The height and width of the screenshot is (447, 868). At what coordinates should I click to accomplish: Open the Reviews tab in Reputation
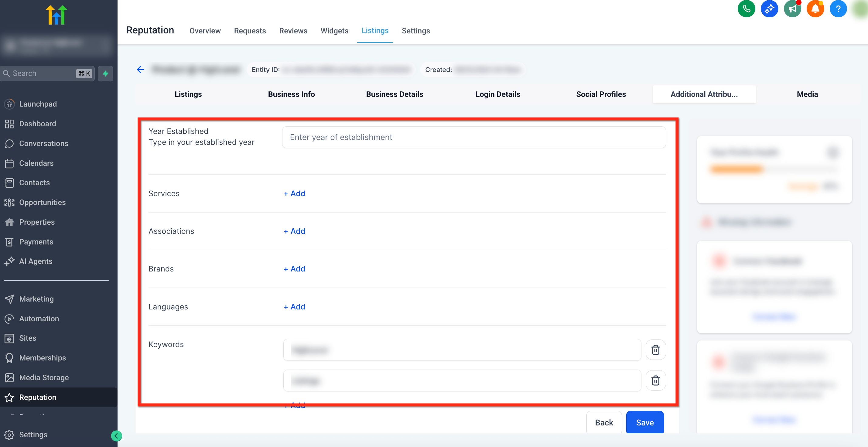(x=293, y=31)
